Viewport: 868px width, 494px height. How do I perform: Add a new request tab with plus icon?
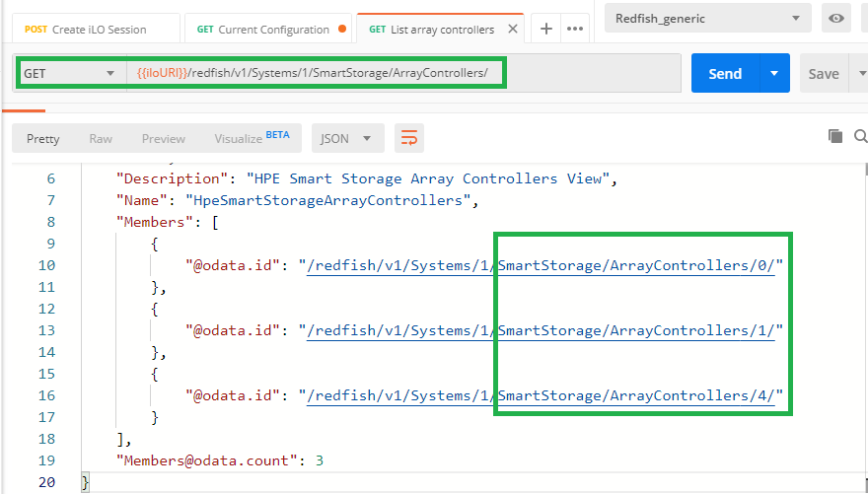(546, 29)
